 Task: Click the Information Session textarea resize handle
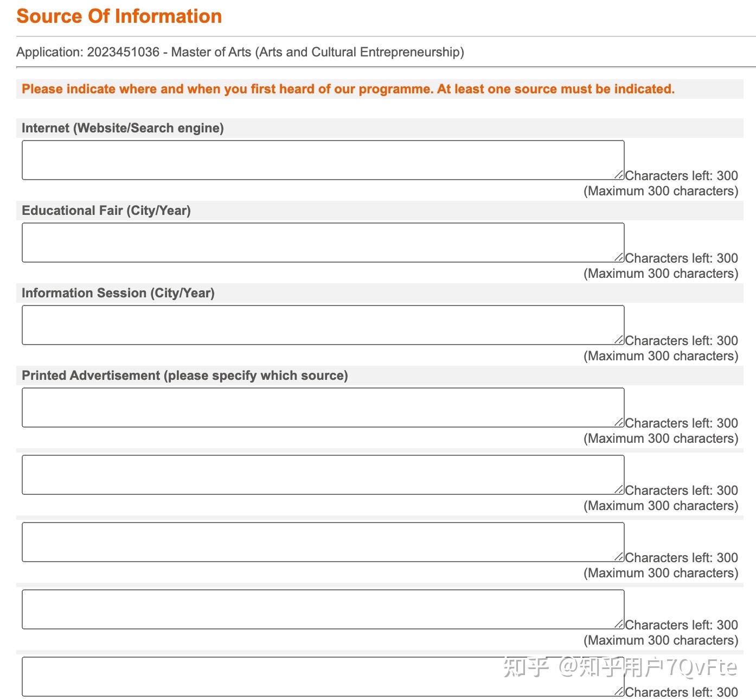point(619,340)
